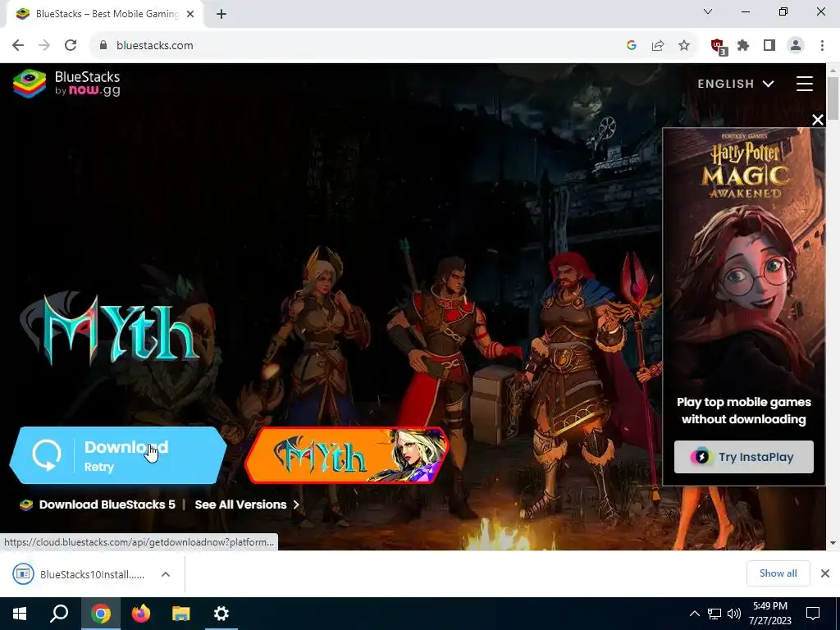The height and width of the screenshot is (630, 840).
Task: Click the scrollbar down arrow
Action: [833, 543]
